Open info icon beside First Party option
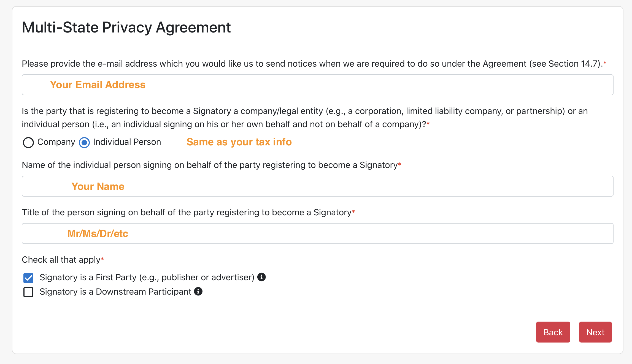Viewport: 632px width, 364px height. (261, 277)
